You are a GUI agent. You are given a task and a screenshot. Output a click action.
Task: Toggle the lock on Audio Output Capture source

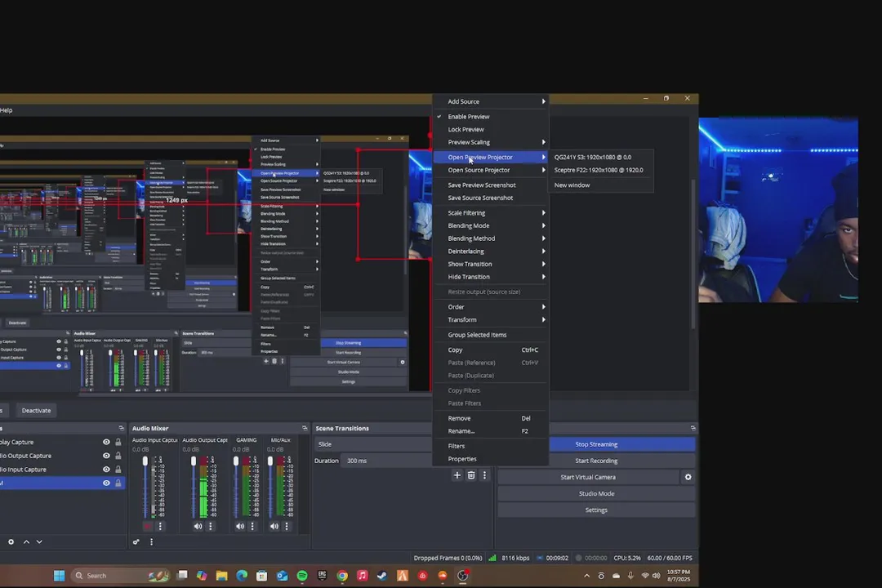tap(118, 456)
